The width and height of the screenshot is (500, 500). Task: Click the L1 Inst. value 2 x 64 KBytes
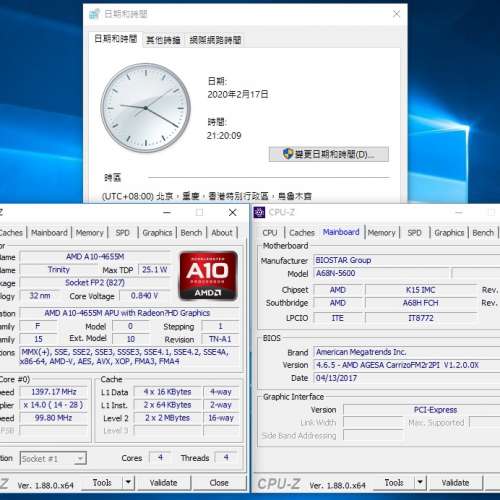[x=167, y=405]
